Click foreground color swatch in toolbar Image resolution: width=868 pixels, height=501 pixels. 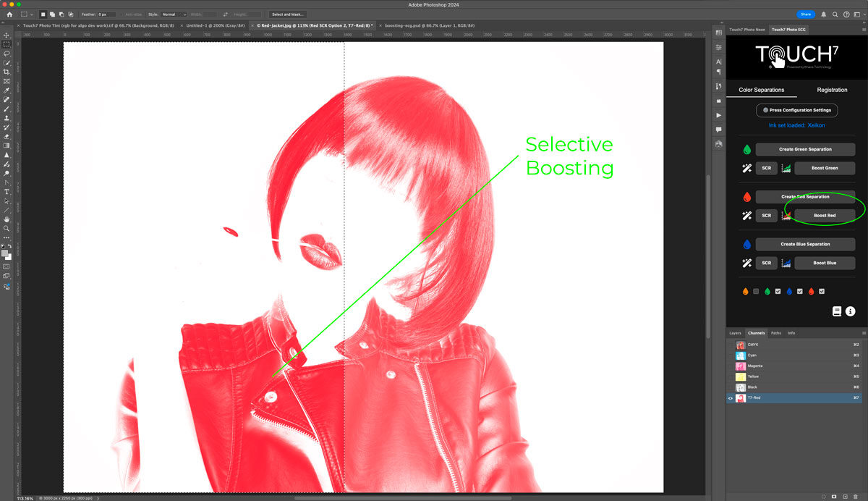coord(5,252)
